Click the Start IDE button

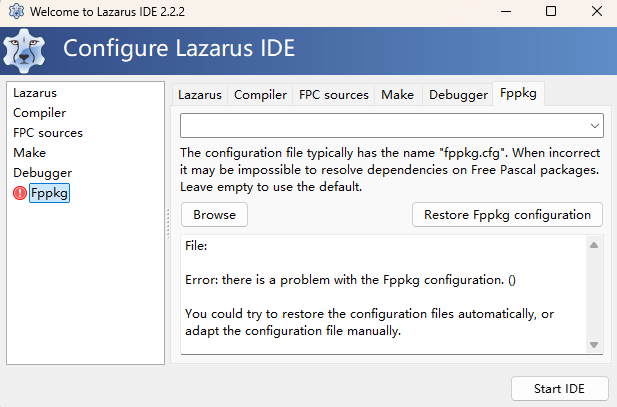point(559,388)
